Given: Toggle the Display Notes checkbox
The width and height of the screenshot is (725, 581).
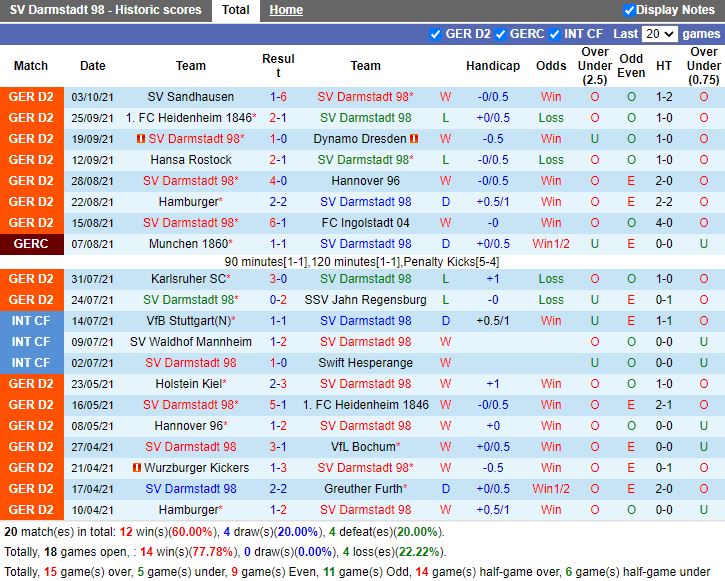Looking at the screenshot, I should (x=629, y=10).
